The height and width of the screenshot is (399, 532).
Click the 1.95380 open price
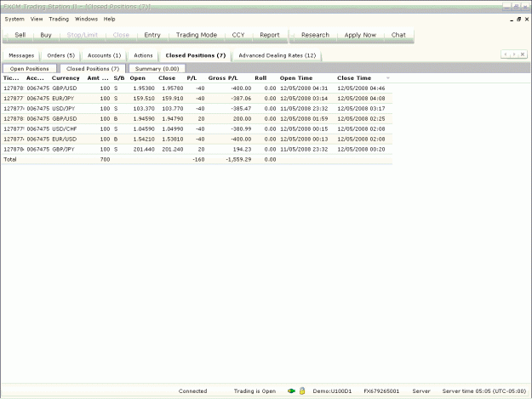[x=144, y=88]
